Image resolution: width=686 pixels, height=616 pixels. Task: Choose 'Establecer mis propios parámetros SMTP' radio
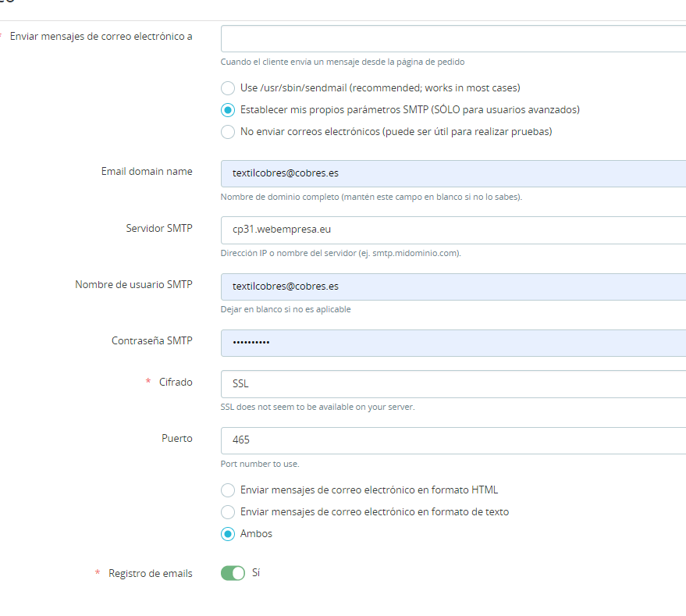tap(228, 110)
